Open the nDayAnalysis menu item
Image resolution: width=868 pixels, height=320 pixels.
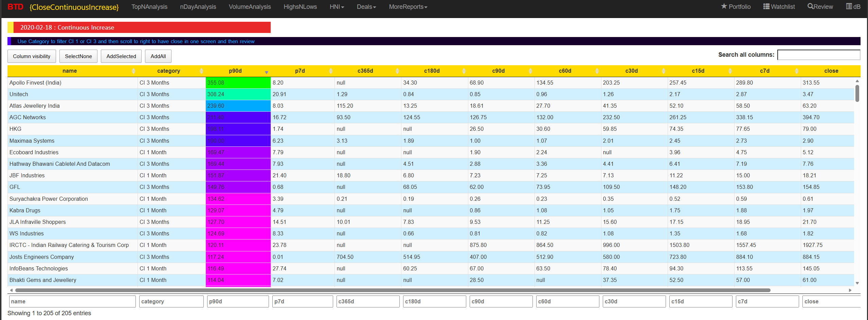coord(198,7)
